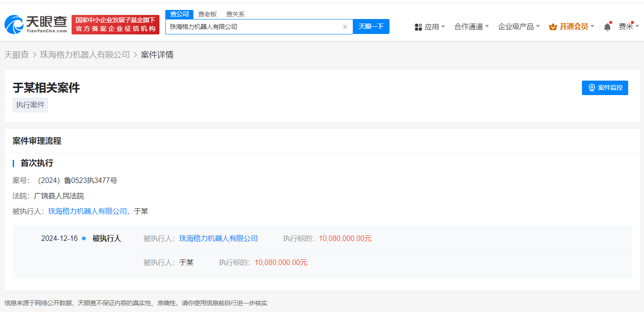Switch to the 查老板 search tab
The height and width of the screenshot is (312, 644).
click(x=207, y=14)
